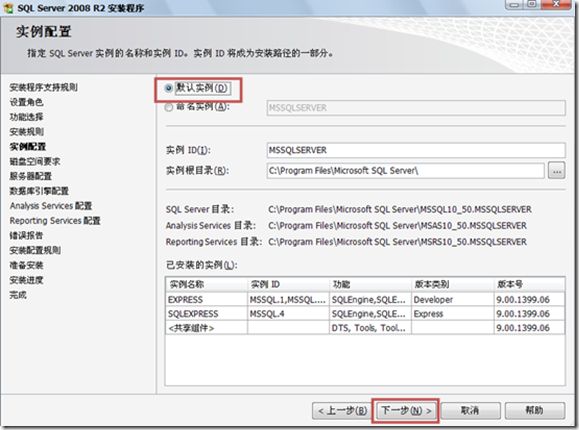Select 服务器配置 step in sidebar
The height and width of the screenshot is (430, 579).
coord(31,176)
